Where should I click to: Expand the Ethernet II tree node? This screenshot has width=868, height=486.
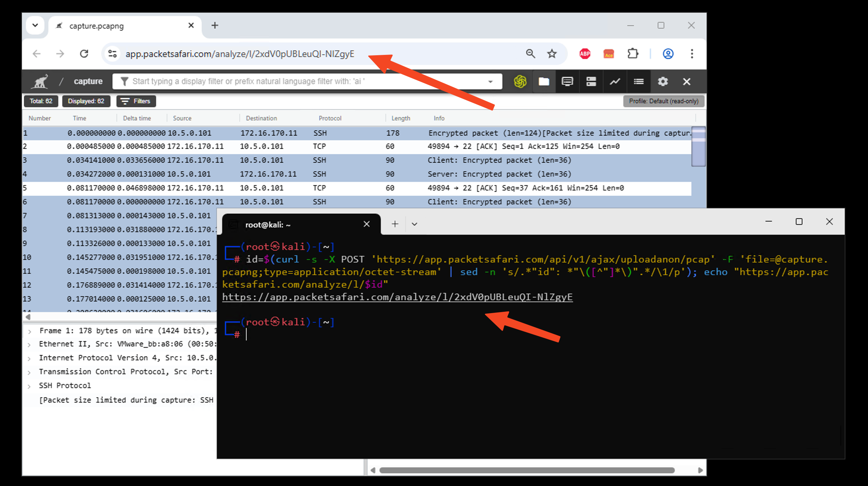30,345
